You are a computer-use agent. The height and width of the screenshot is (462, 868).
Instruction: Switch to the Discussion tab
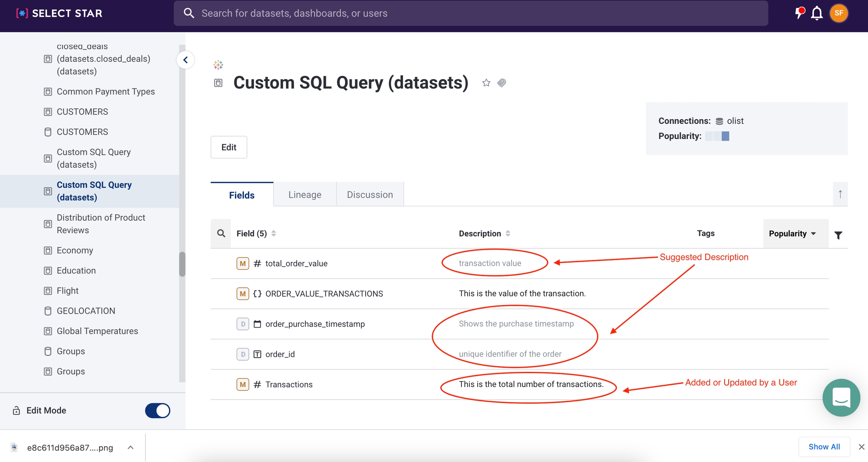[370, 195]
